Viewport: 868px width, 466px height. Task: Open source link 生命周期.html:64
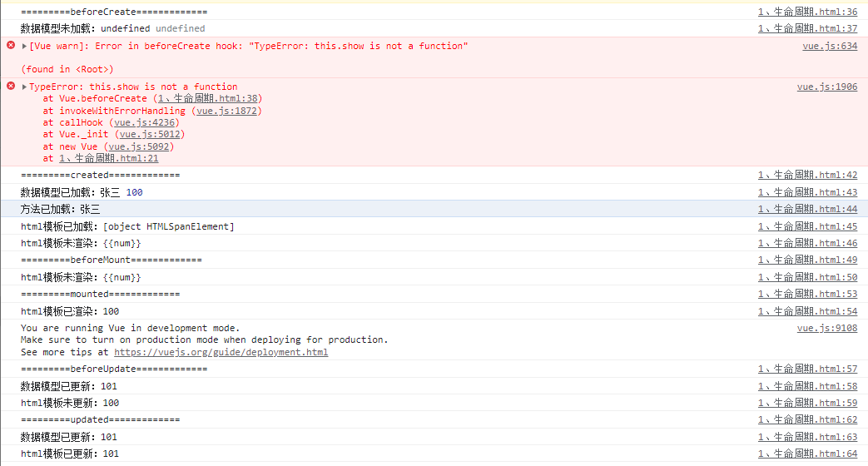807,454
